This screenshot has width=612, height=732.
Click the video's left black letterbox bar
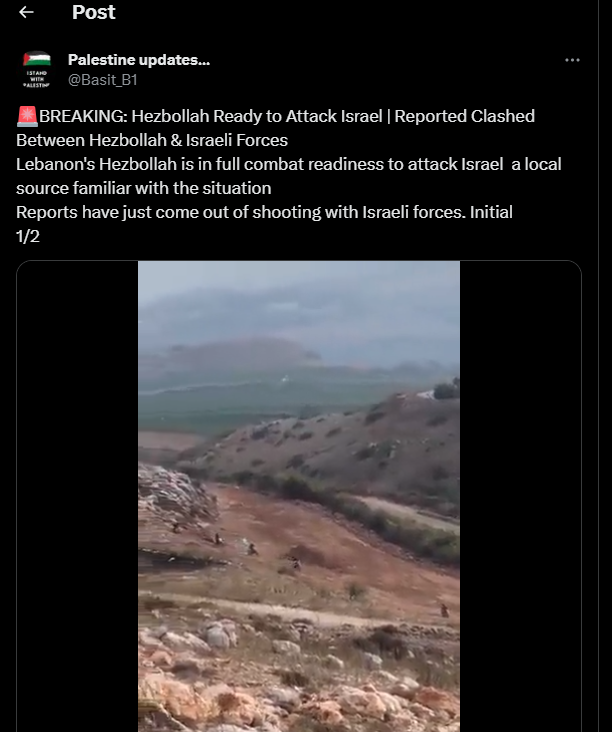coord(77,496)
